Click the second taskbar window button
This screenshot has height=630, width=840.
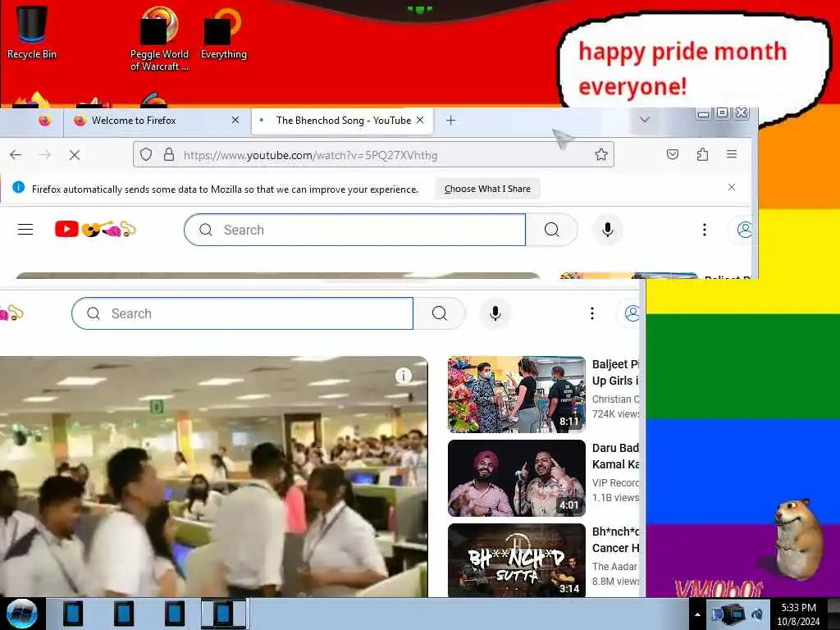pos(124,614)
